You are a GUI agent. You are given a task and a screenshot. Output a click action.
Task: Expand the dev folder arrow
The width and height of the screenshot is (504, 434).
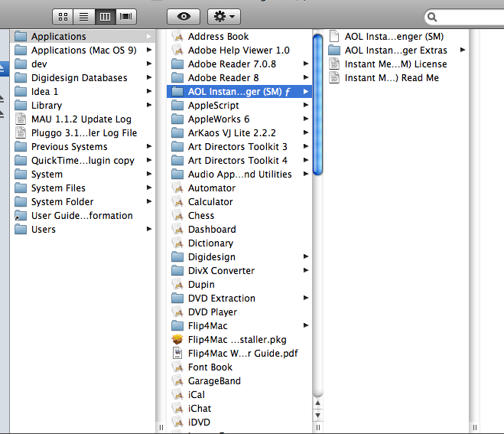coord(149,64)
